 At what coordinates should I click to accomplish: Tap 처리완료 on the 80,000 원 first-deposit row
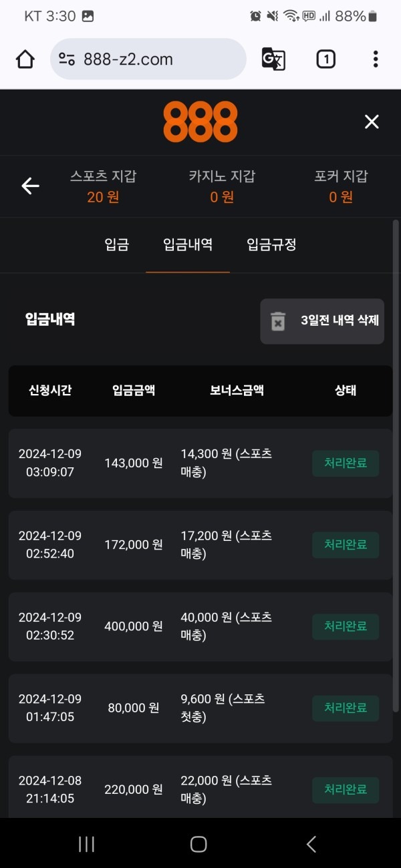[x=345, y=708]
